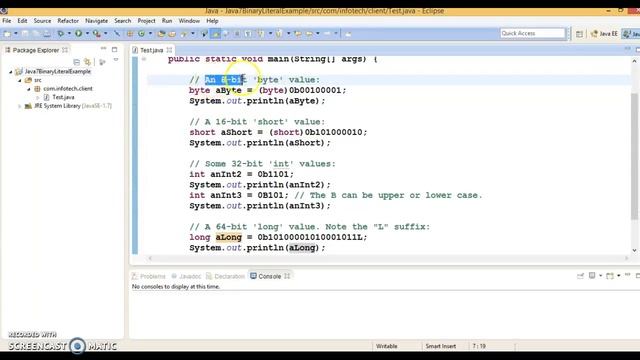
Task: Switch to the Java EE perspective
Action: click(x=604, y=34)
